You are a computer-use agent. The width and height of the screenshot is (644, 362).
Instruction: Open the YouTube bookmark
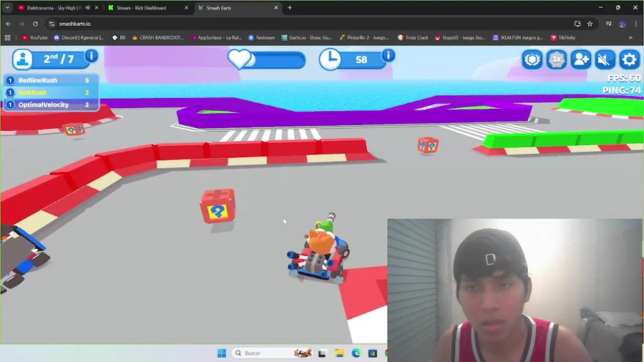pos(35,38)
